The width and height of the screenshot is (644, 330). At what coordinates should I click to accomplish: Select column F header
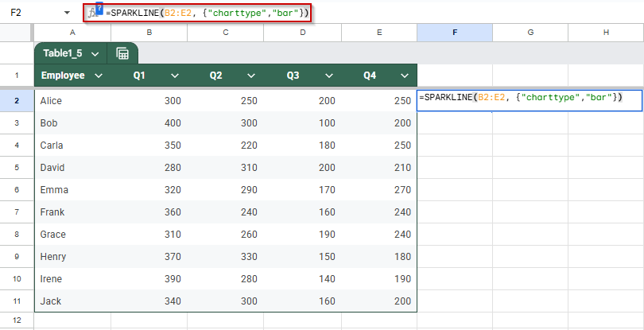point(455,33)
